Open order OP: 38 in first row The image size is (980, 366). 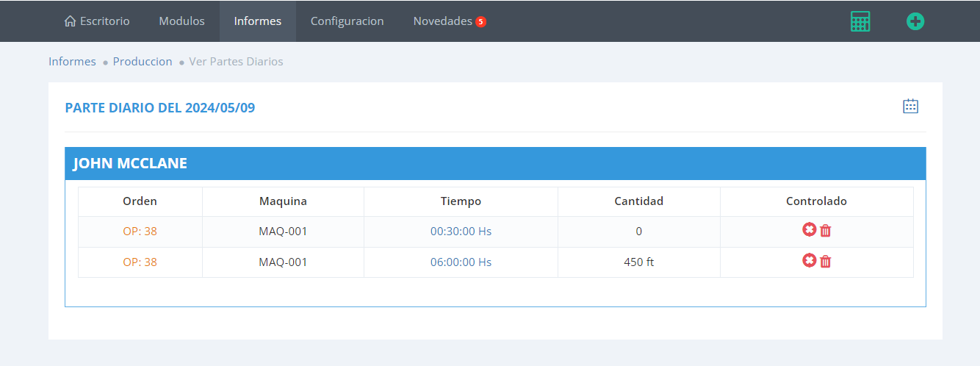(140, 232)
